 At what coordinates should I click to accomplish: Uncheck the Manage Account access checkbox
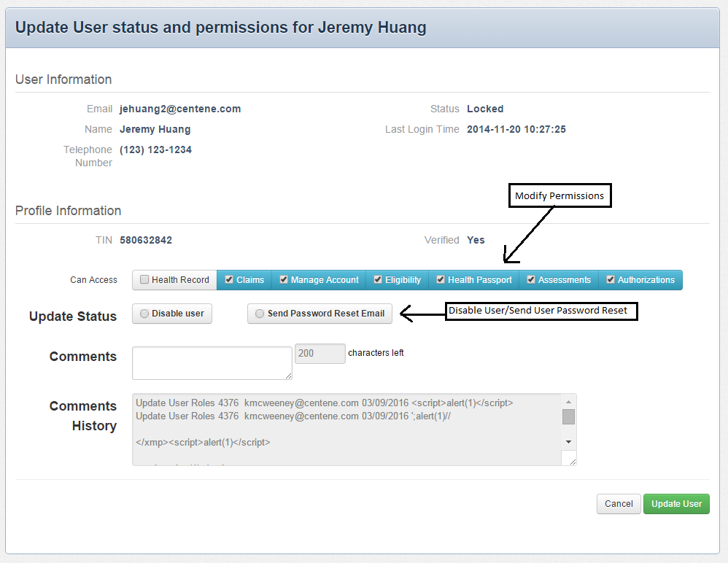point(284,279)
